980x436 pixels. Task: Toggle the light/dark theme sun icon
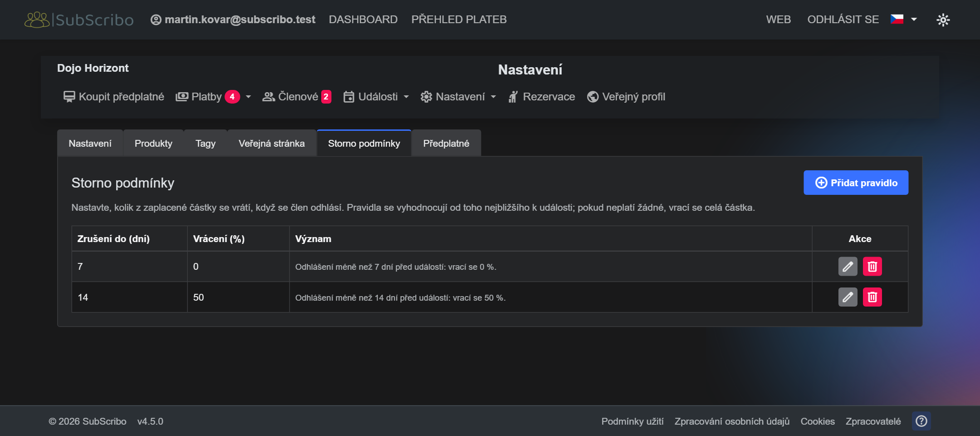click(943, 20)
